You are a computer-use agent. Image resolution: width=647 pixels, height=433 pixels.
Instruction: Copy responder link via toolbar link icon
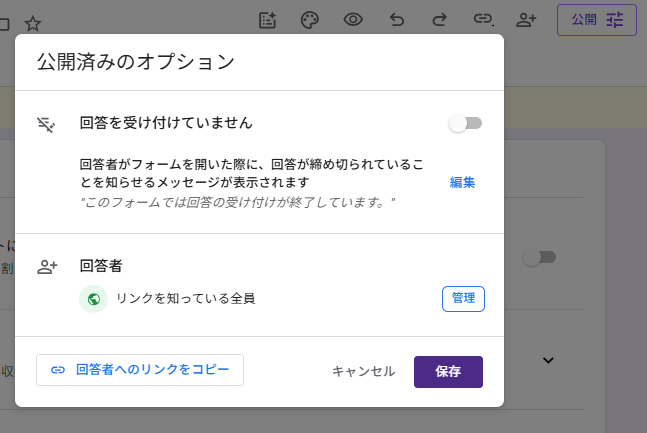click(x=483, y=19)
